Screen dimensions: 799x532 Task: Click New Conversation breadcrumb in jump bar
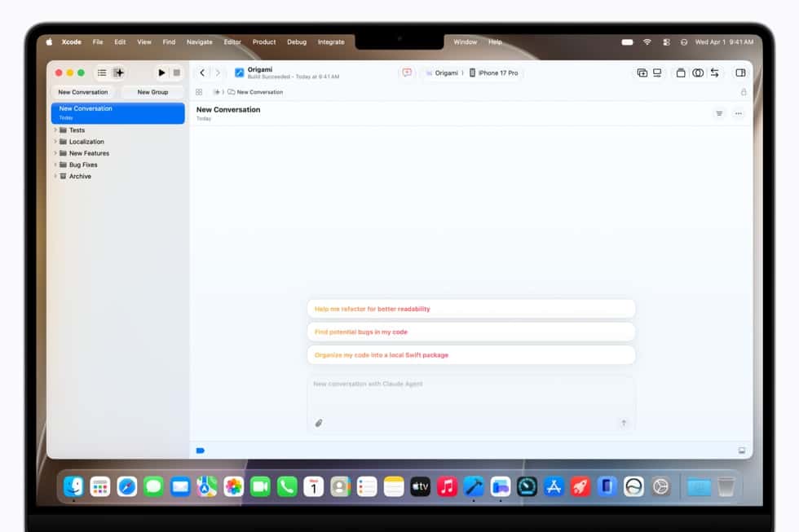pos(255,92)
